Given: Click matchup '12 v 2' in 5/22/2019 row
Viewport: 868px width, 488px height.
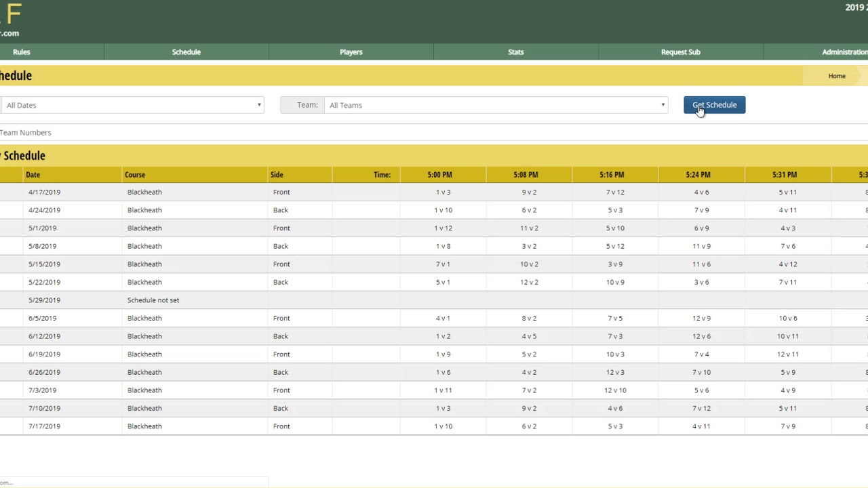Looking at the screenshot, I should 529,282.
